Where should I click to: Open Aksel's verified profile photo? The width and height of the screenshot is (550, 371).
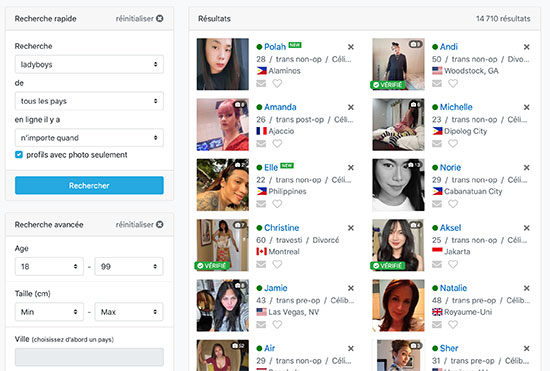398,245
